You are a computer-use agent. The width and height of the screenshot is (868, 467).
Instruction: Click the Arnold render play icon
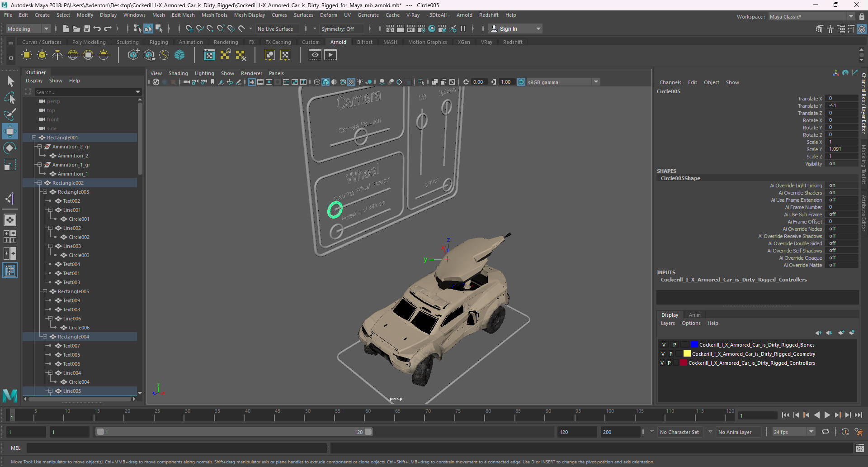[x=330, y=55]
